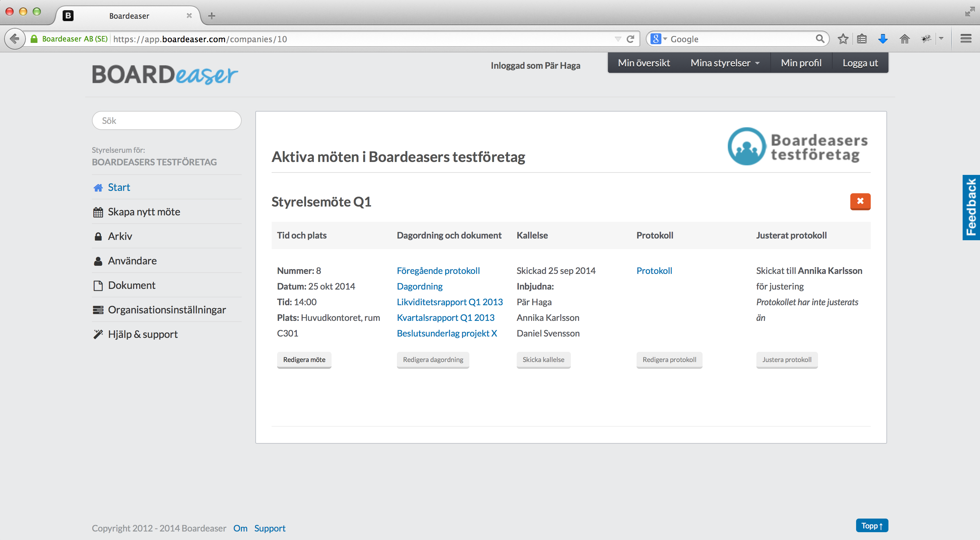Viewport: 980px width, 540px height.
Task: Open a new browser tab
Action: coord(212,16)
